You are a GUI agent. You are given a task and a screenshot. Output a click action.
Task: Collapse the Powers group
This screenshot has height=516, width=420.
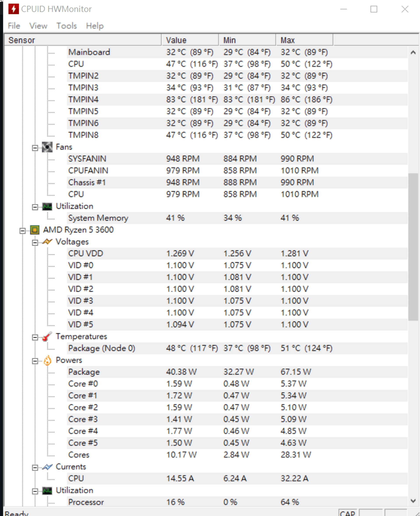coord(35,361)
